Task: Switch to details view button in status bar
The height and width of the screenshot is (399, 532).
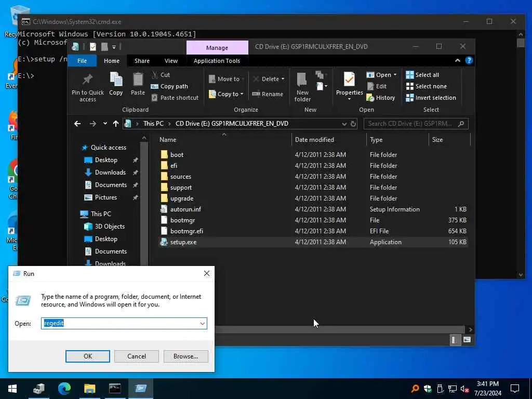Action: 454,340
